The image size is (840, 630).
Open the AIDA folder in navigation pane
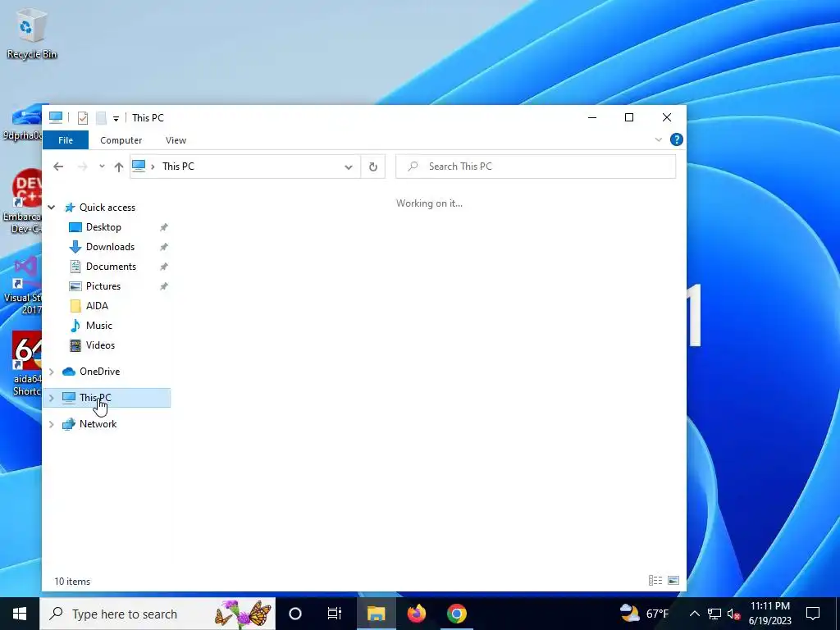click(97, 306)
